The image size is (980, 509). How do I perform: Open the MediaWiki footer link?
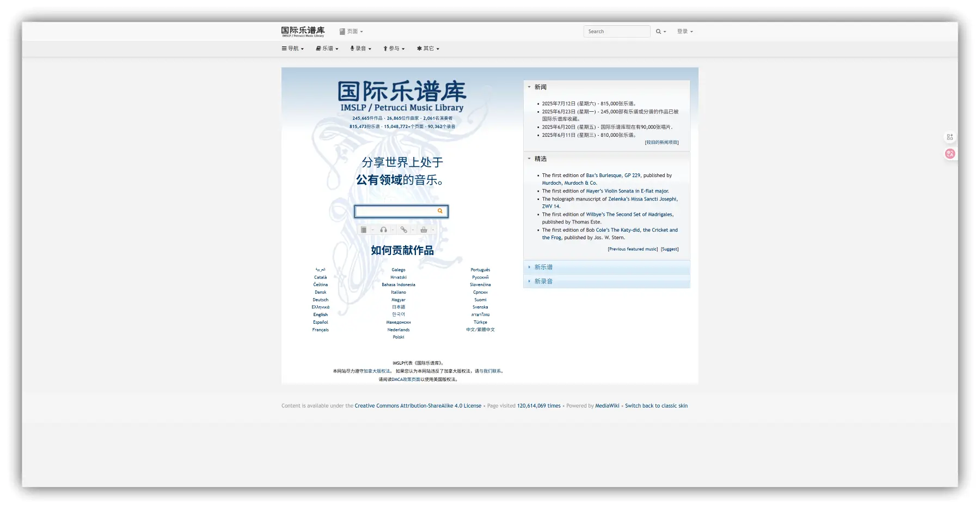coord(607,406)
